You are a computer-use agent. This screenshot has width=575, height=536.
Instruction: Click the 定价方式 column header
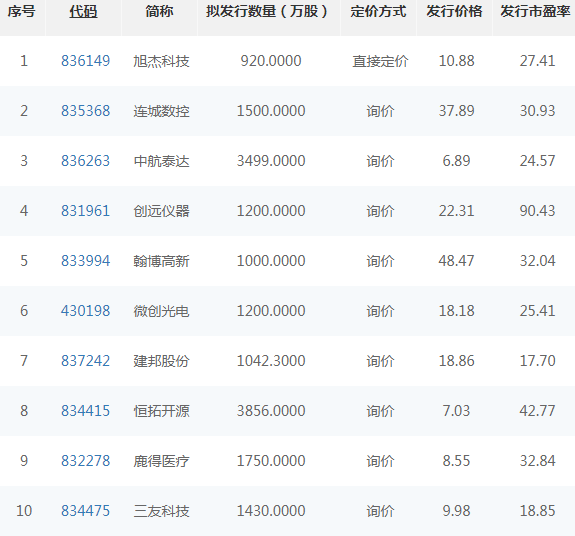[x=378, y=12]
